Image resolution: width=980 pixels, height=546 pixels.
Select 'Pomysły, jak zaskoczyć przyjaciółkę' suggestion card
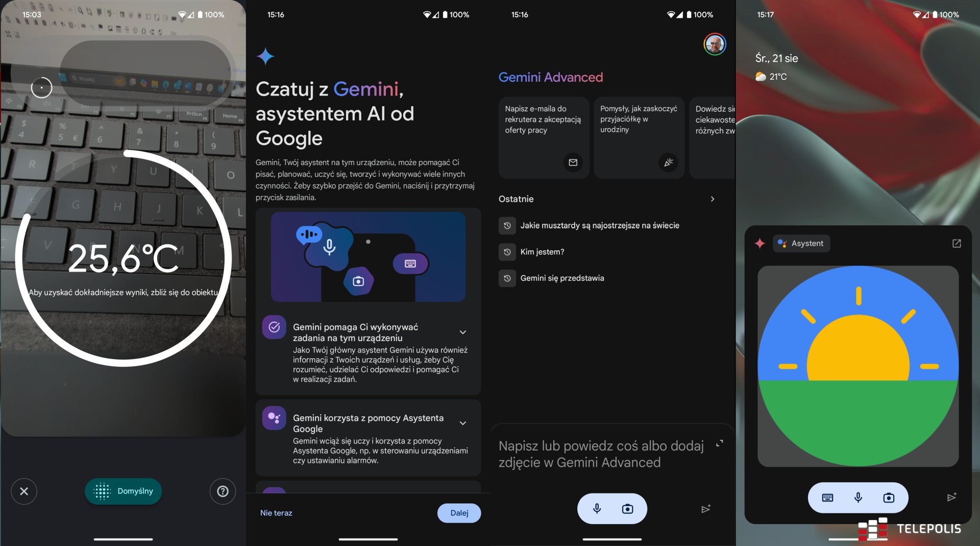coord(639,138)
